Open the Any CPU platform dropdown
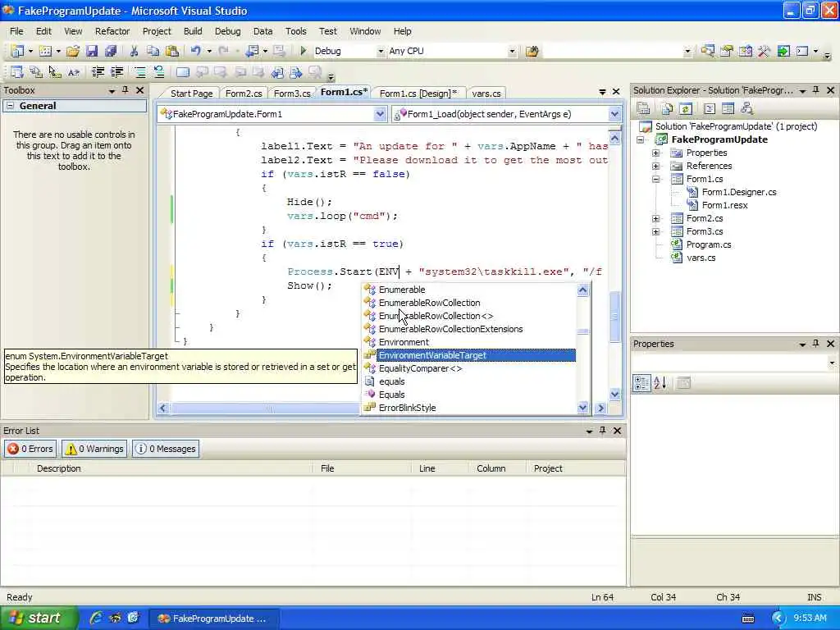 click(x=512, y=52)
